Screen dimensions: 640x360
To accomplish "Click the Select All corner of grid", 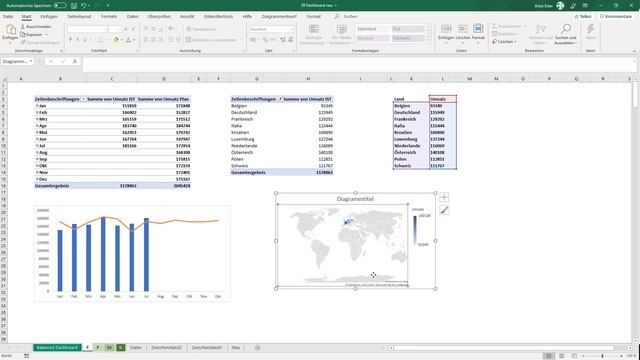I will (x=4, y=79).
